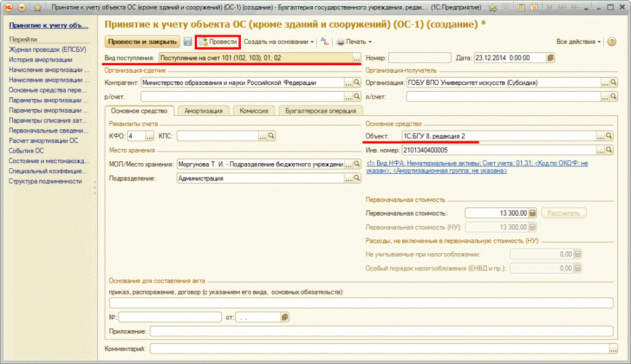Click the add-to-favorites star with arrow
Image resolution: width=631 pixels, height=364 pixels.
pos(492,7)
